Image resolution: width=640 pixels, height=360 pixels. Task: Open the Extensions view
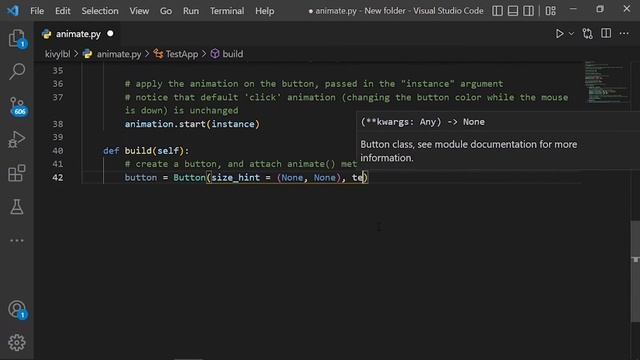[x=17, y=173]
